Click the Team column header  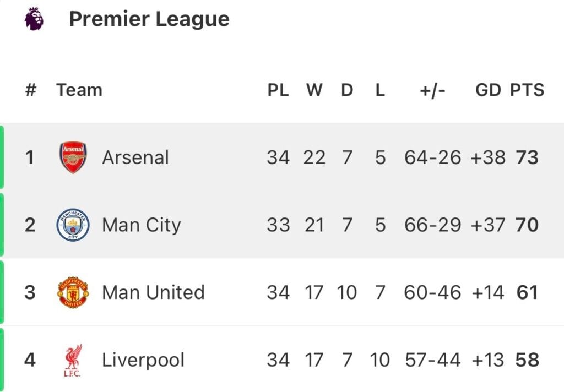tap(79, 90)
